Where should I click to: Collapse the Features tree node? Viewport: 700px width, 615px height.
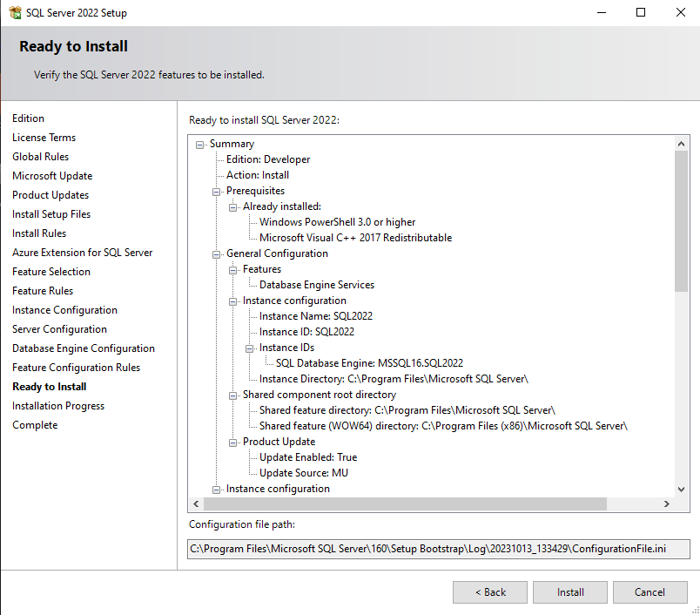click(233, 269)
